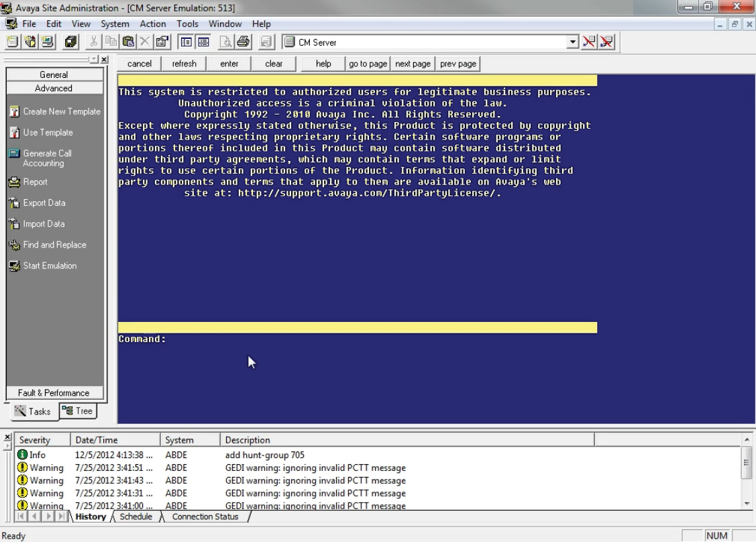Expand the Fault & Performance group
The height and width of the screenshot is (542, 756).
(54, 392)
